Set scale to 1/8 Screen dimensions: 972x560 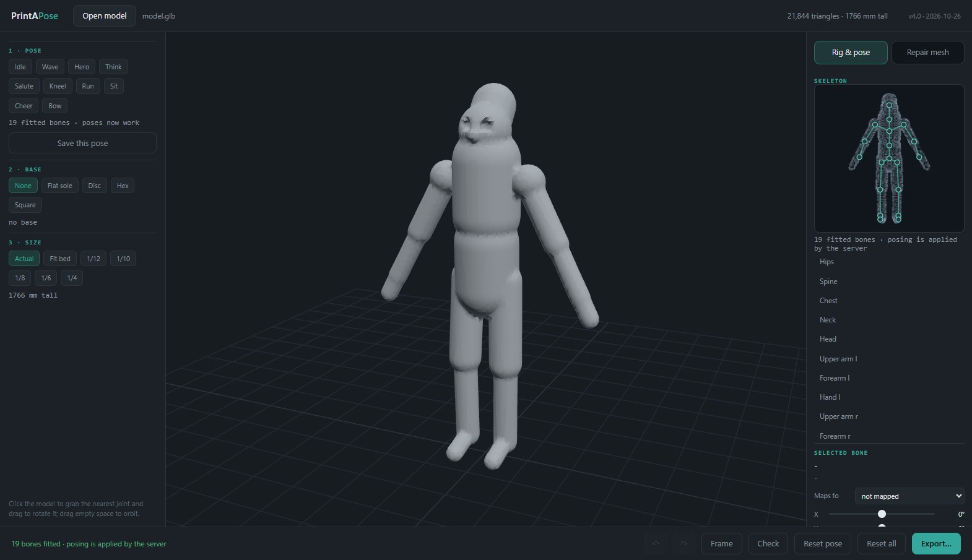click(20, 278)
